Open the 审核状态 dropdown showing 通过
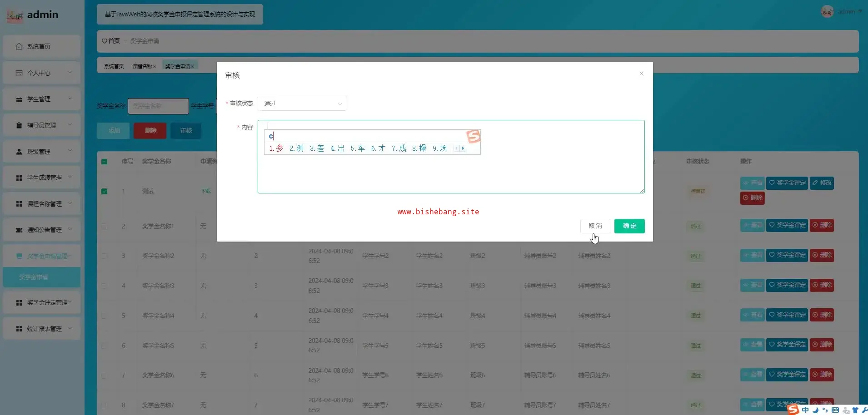The width and height of the screenshot is (868, 415). (302, 104)
